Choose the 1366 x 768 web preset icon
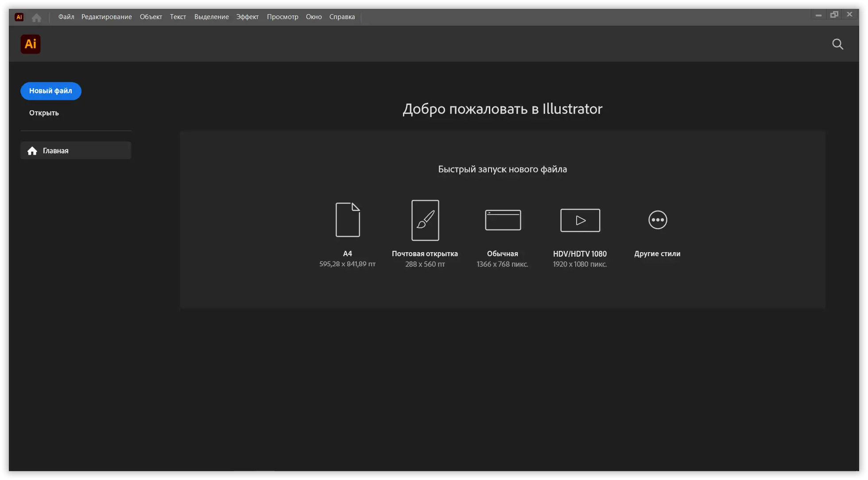The height and width of the screenshot is (480, 868). [503, 220]
